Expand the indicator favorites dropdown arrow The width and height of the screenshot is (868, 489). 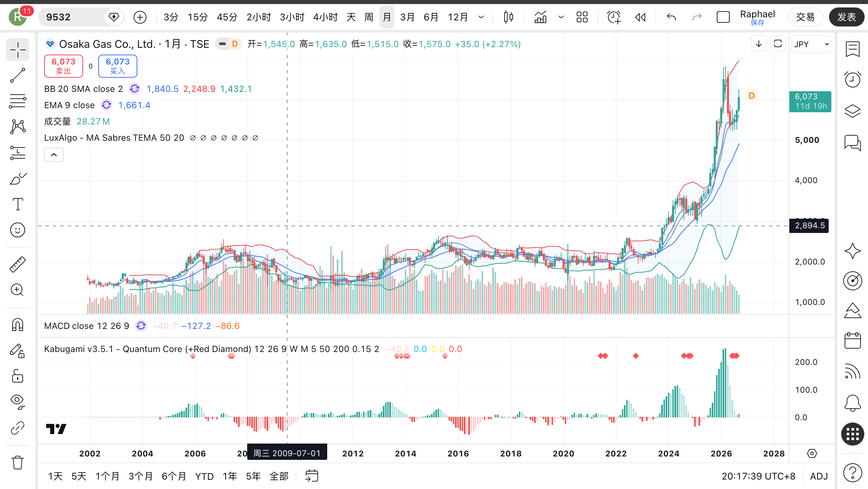[x=561, y=17]
